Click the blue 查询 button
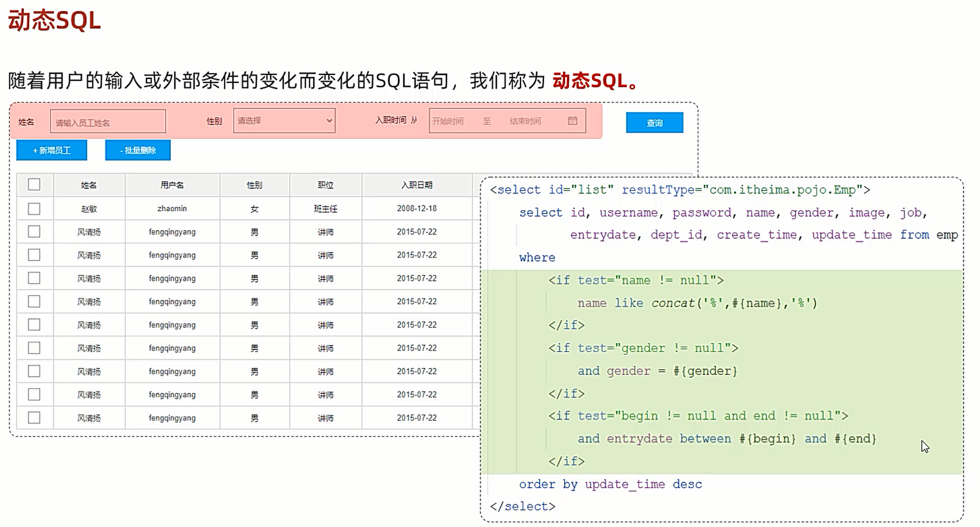980x527 pixels. tap(655, 123)
